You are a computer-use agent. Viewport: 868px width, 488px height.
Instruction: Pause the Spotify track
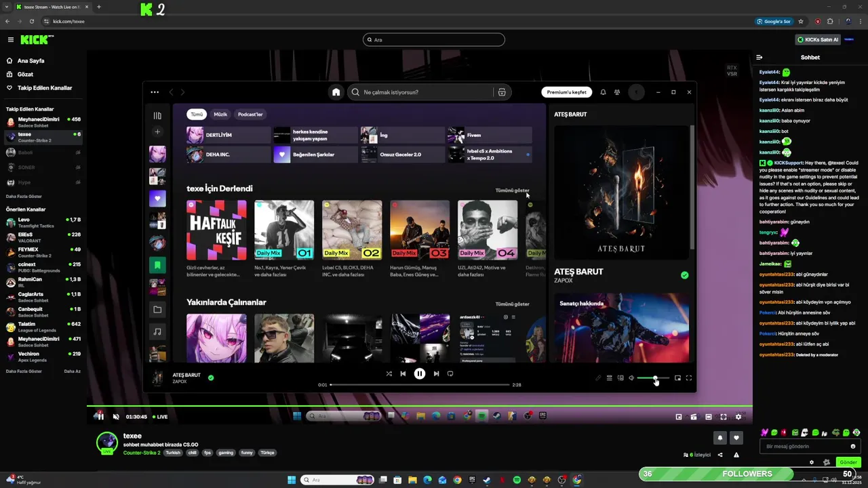point(420,373)
